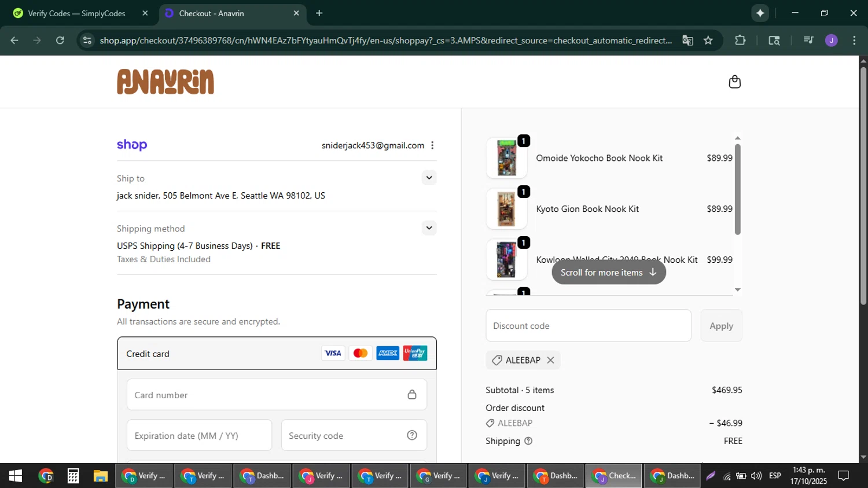The height and width of the screenshot is (488, 868).
Task: Open the shopping bag cart icon
Action: [x=734, y=82]
